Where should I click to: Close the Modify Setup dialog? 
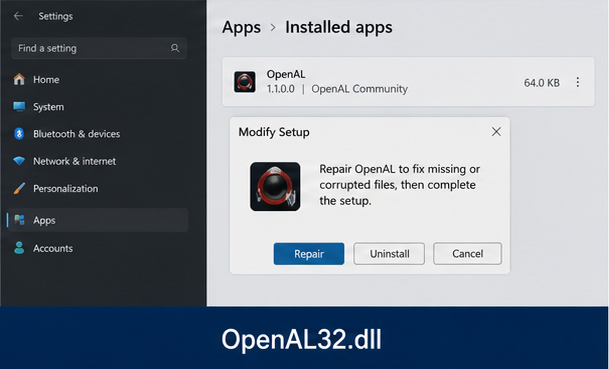(496, 132)
